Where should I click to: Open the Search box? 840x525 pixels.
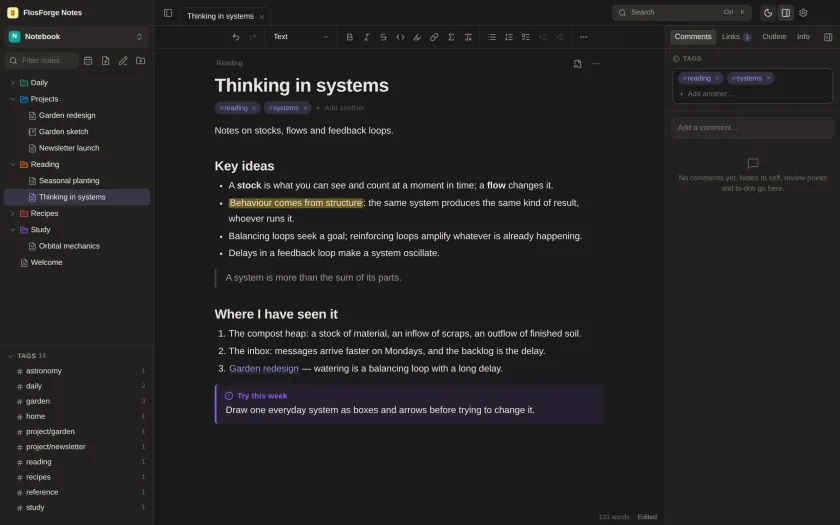pyautogui.click(x=681, y=12)
